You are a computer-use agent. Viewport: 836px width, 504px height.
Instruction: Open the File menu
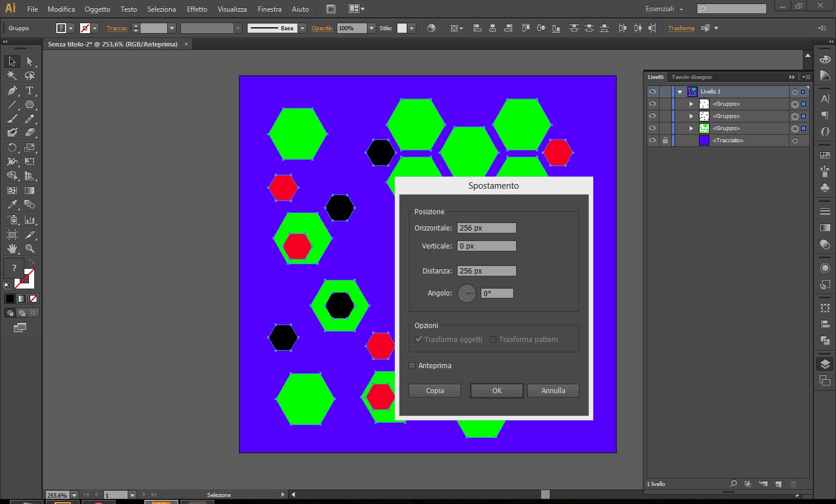[x=33, y=9]
